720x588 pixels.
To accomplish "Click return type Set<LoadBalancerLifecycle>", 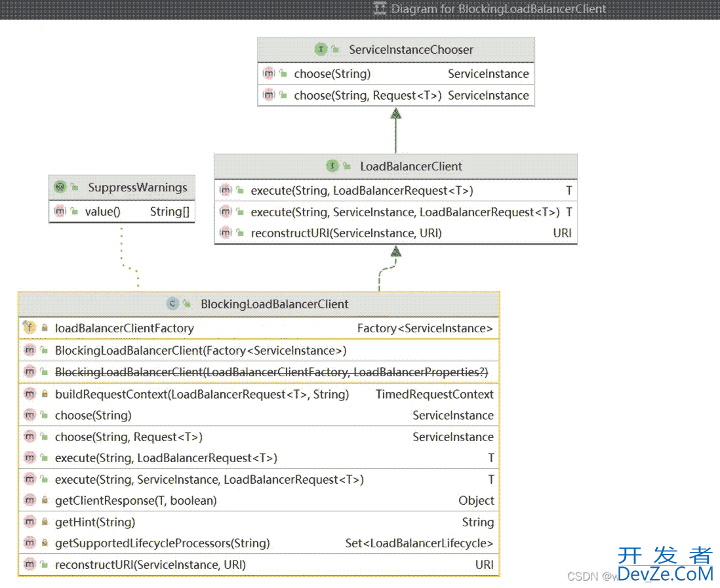I will [419, 543].
